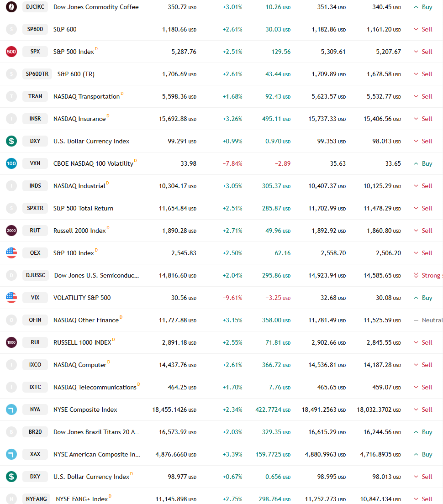The width and height of the screenshot is (443, 504).
Task: Click the -7.84% change for VXN
Action: pos(232,163)
